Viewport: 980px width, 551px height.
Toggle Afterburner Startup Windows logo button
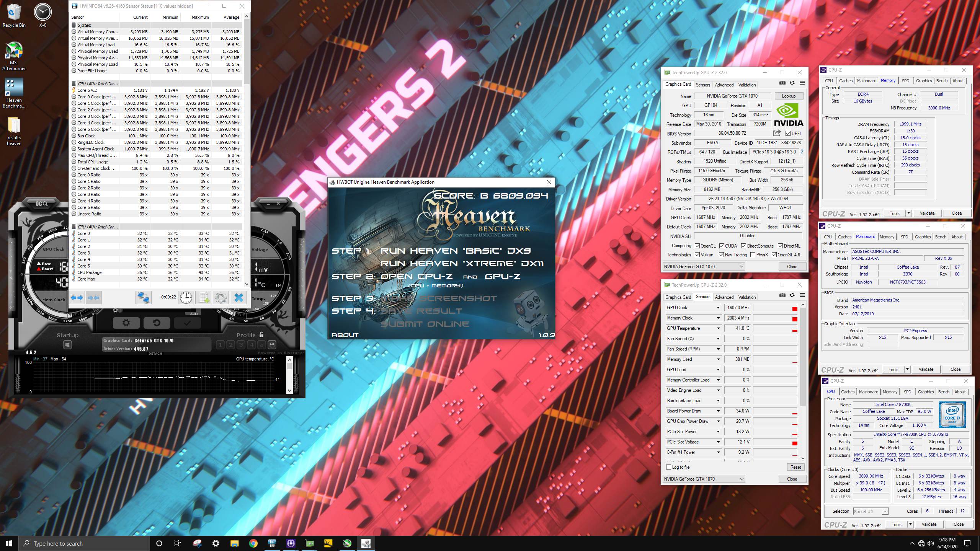pos(67,345)
